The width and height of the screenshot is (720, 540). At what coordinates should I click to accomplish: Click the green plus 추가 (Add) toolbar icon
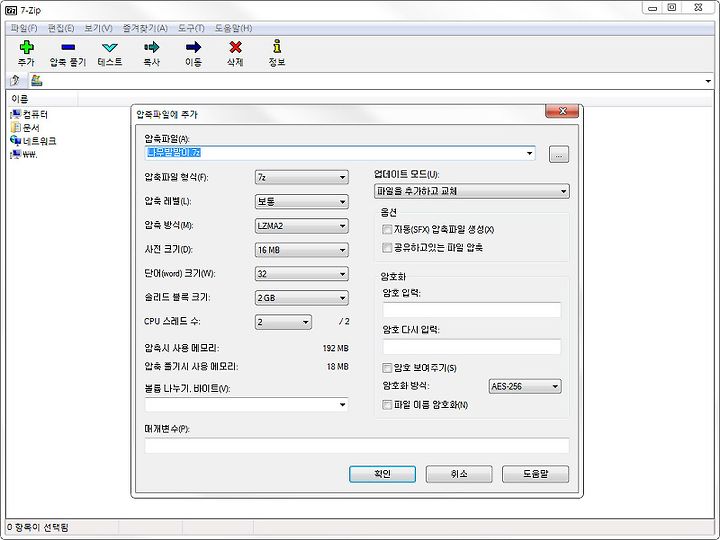pos(26,47)
